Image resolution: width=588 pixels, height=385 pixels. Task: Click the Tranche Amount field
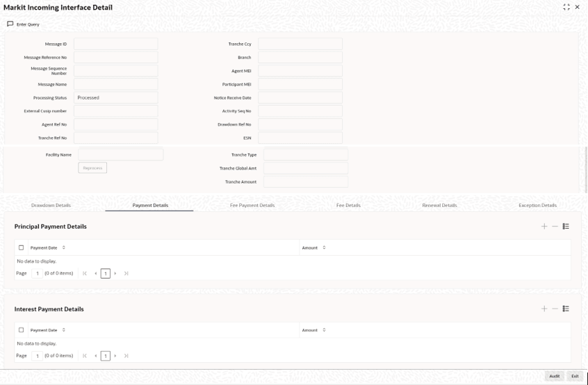click(306, 181)
